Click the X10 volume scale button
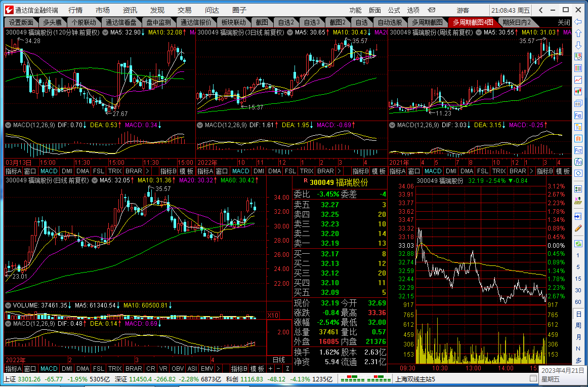This screenshot has width=588, height=387. point(273,315)
